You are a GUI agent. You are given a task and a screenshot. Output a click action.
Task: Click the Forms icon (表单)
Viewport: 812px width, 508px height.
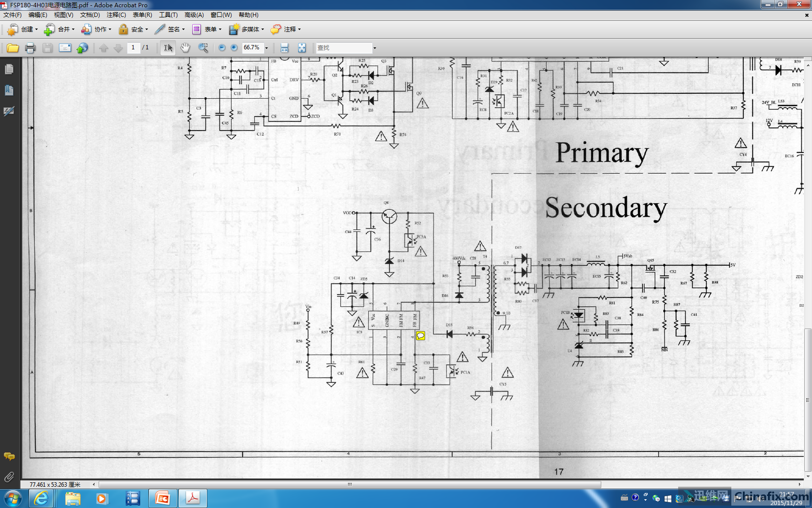[x=196, y=30]
